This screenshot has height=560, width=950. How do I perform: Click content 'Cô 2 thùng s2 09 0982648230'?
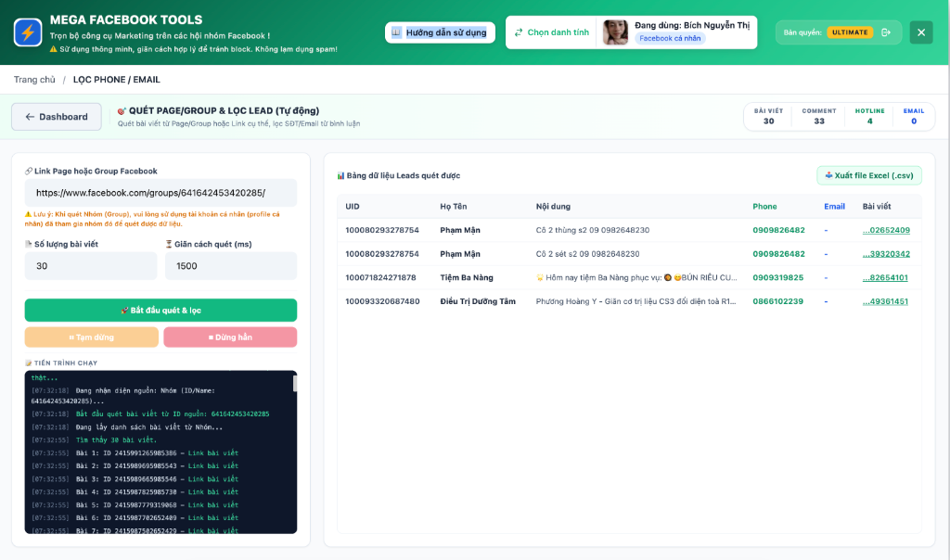[x=593, y=230]
